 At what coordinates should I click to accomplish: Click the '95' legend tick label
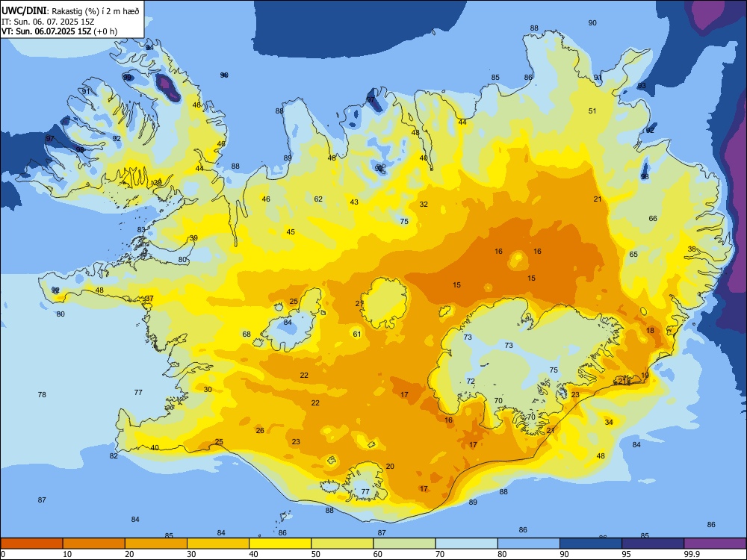tap(627, 554)
